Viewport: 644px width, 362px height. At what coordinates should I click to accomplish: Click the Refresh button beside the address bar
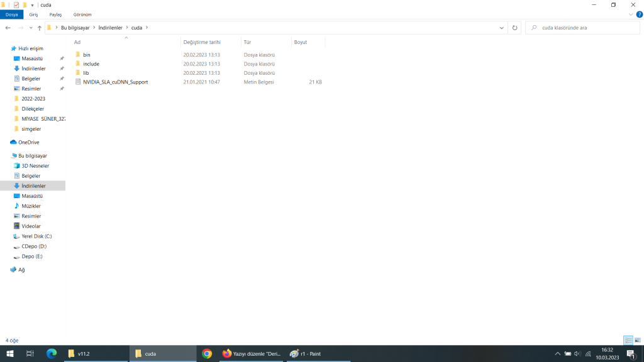(515, 28)
